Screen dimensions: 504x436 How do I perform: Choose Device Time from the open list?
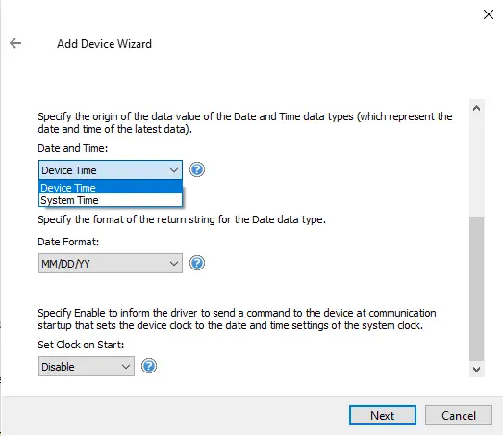coord(111,187)
